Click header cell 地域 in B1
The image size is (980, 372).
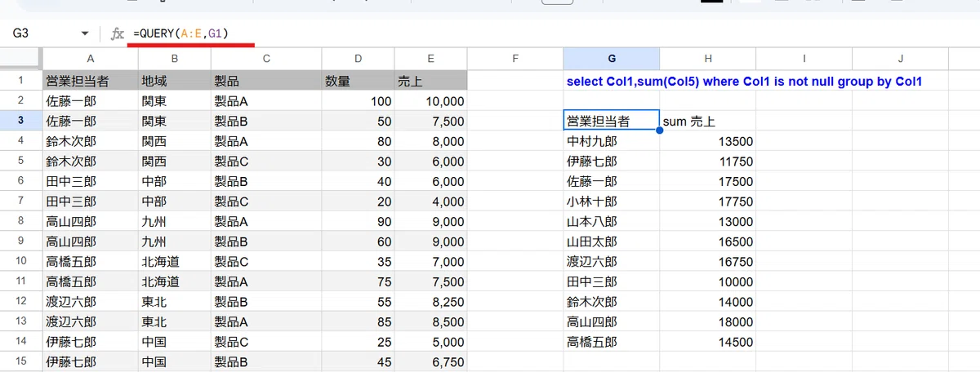click(x=174, y=81)
